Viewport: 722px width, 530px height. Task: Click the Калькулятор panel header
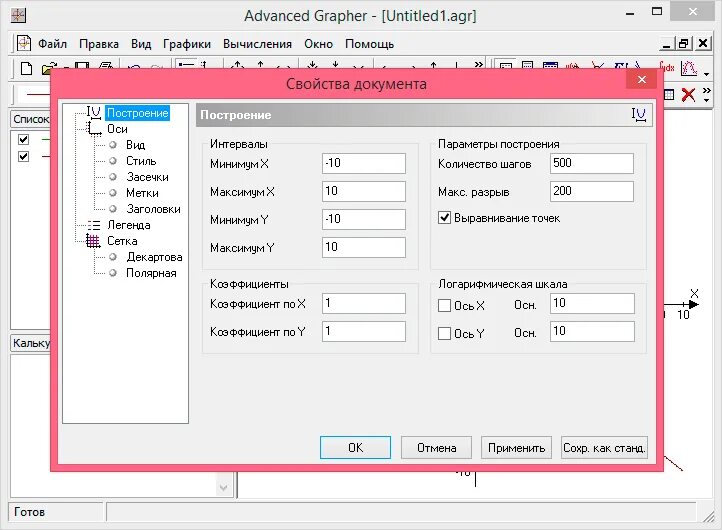[x=30, y=343]
